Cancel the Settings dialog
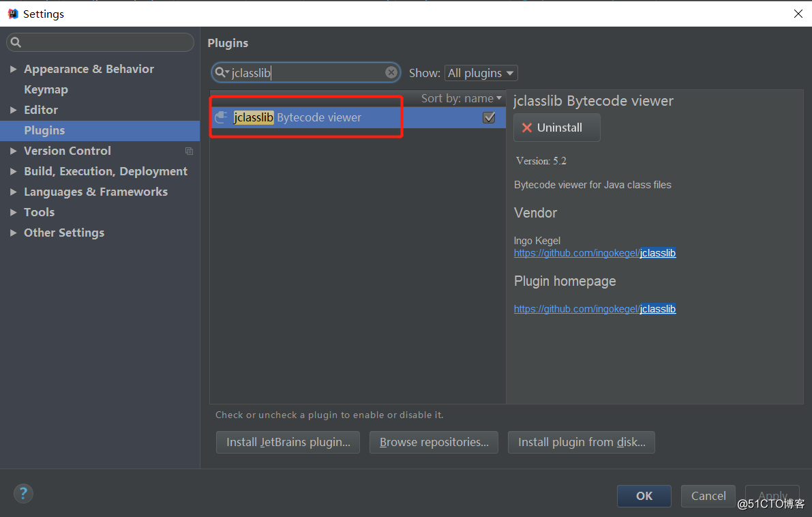Viewport: 812px width, 517px height. (708, 496)
